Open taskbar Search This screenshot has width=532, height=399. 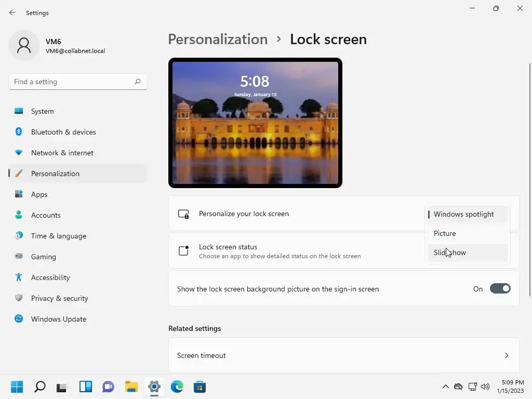point(39,387)
